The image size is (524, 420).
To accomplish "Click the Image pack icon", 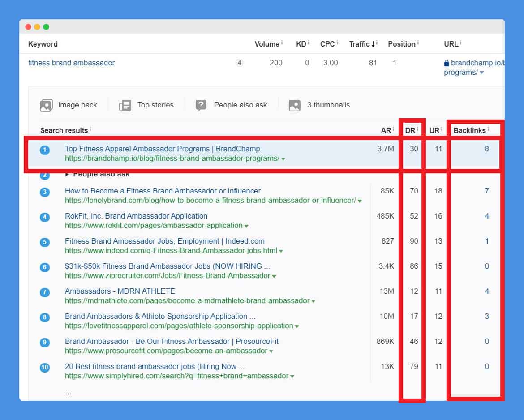I will (x=46, y=105).
